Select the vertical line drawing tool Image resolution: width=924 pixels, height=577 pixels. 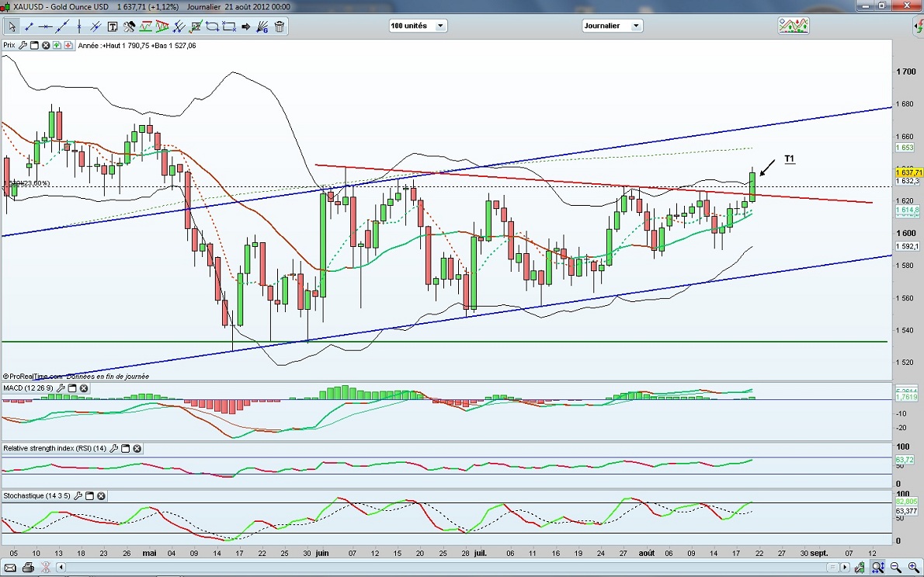coord(80,26)
